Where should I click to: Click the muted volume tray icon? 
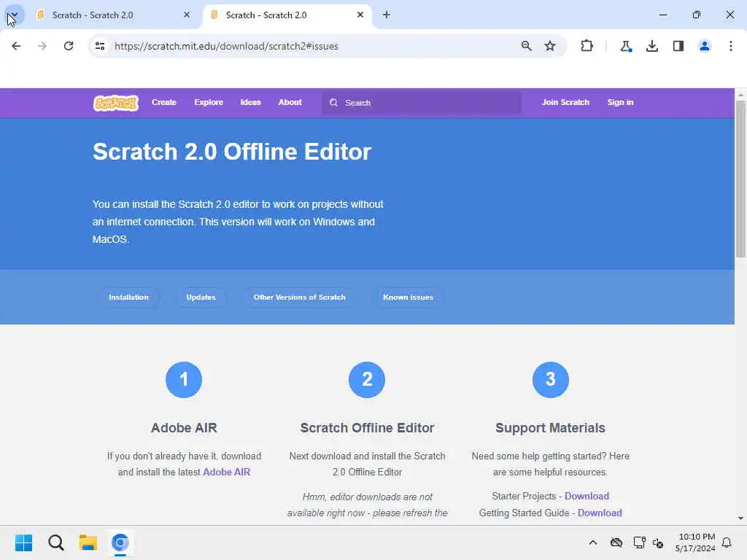(659, 542)
